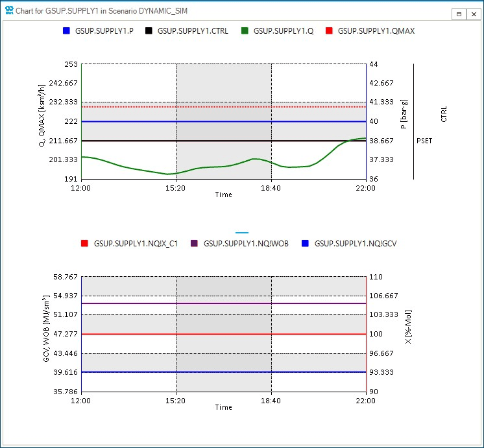
Task: Maximize the chart window
Action: pyautogui.click(x=459, y=14)
